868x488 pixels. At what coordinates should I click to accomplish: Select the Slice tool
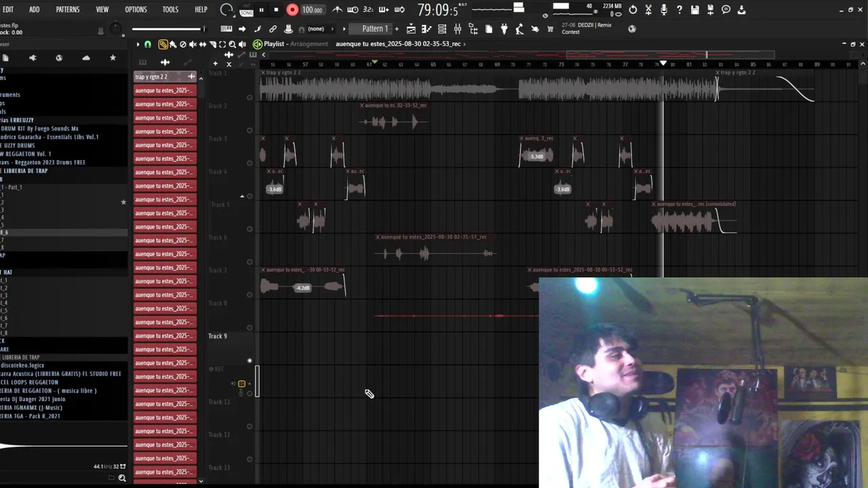tap(212, 44)
